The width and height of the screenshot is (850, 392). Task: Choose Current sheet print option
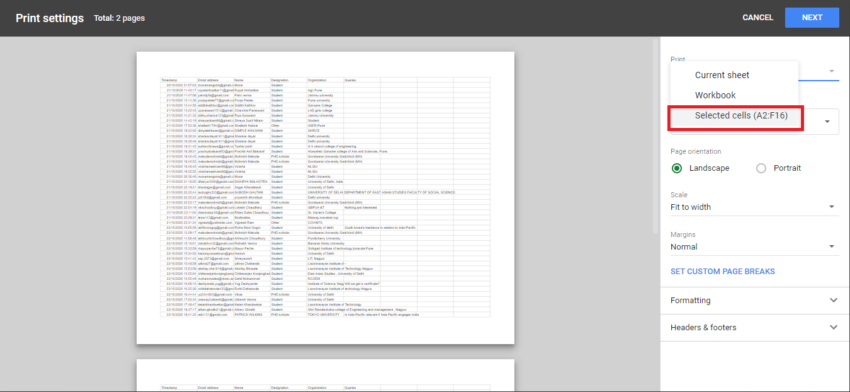pyautogui.click(x=734, y=75)
